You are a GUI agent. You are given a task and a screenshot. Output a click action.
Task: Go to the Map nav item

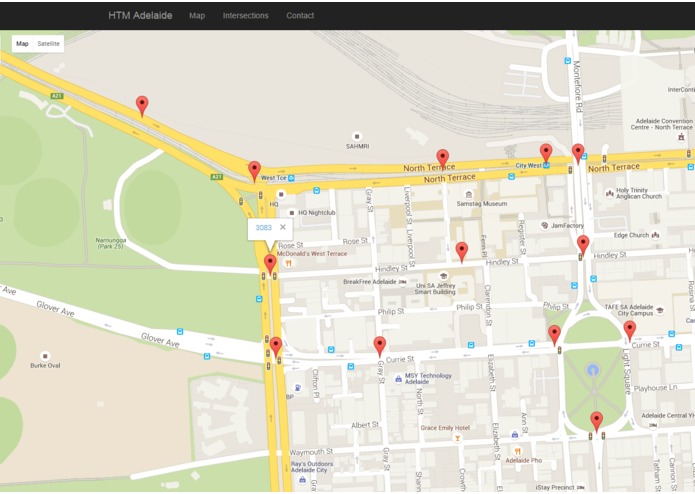[x=197, y=16]
